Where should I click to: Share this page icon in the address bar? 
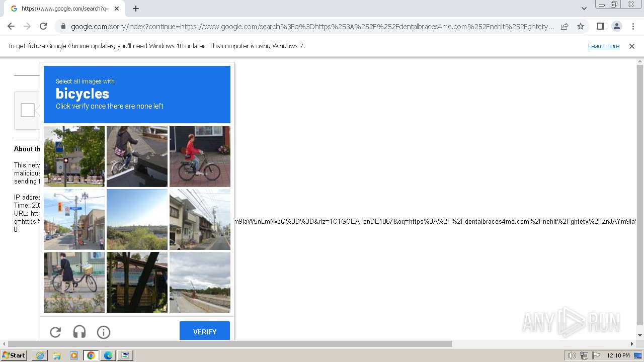[x=565, y=26]
